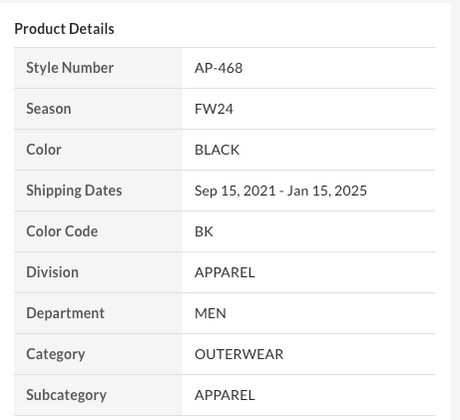Click the BK color code value
Image resolution: width=460 pixels, height=420 pixels.
point(204,232)
